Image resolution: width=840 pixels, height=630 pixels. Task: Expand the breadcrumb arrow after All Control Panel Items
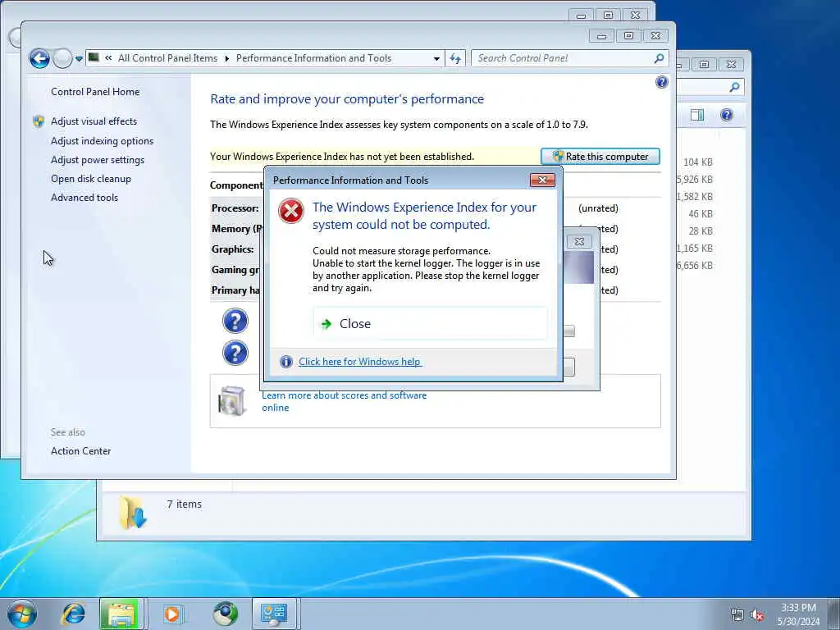point(226,58)
